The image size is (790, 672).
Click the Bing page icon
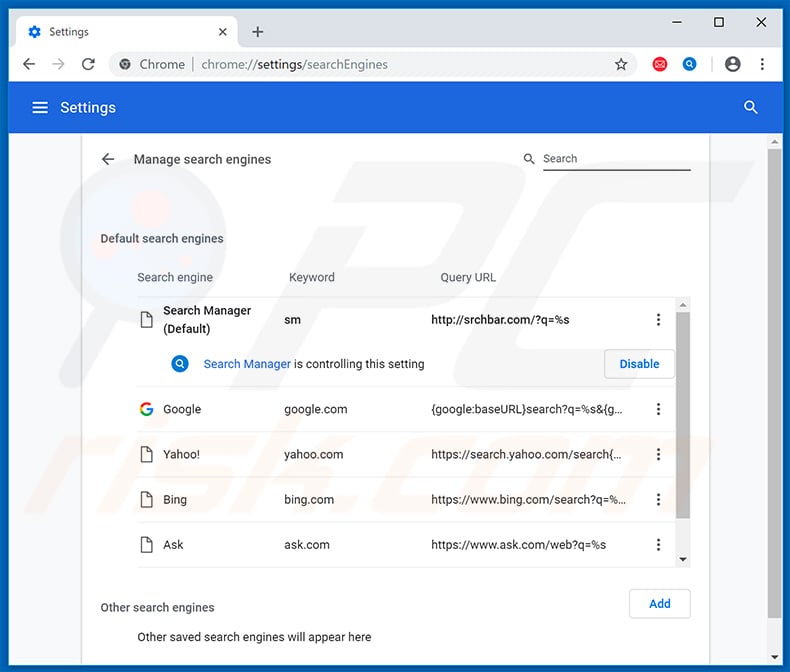[x=147, y=499]
